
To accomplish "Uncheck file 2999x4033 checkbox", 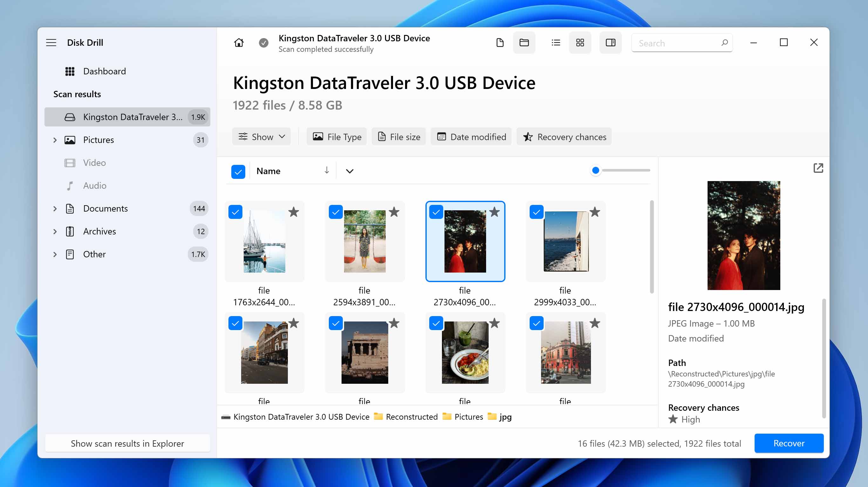I will point(536,212).
